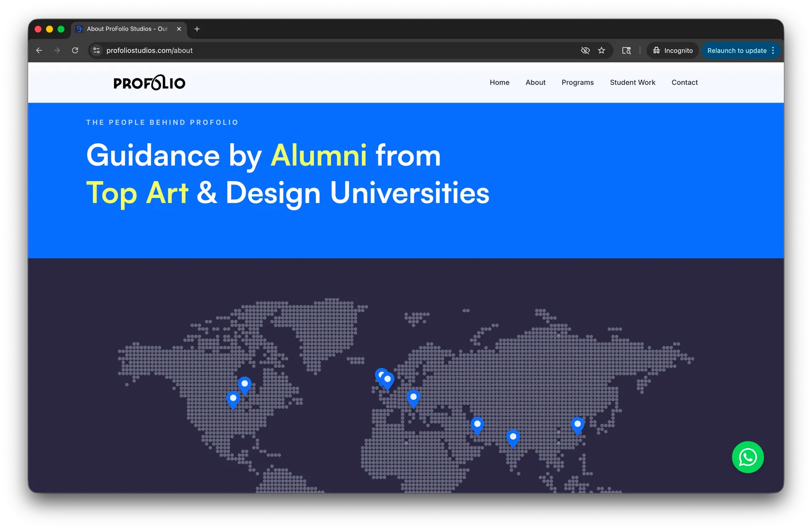Click the browser forward arrow
Viewport: 812px width, 530px height.
(x=57, y=50)
